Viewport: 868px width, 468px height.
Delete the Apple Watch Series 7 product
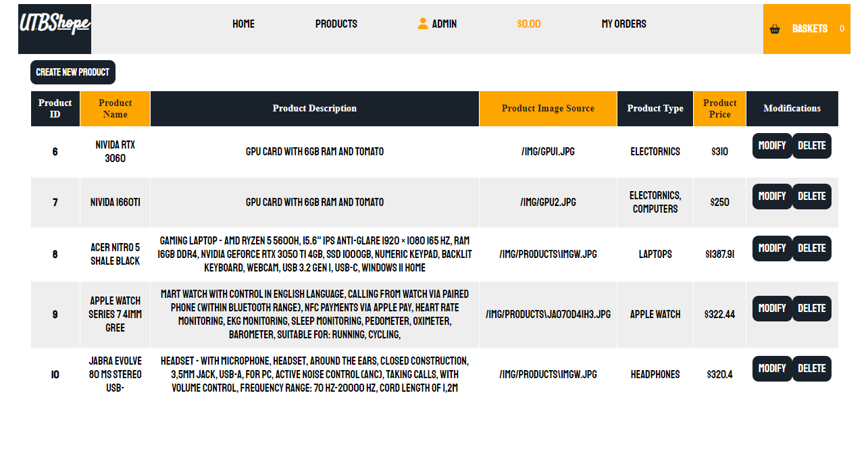click(812, 309)
